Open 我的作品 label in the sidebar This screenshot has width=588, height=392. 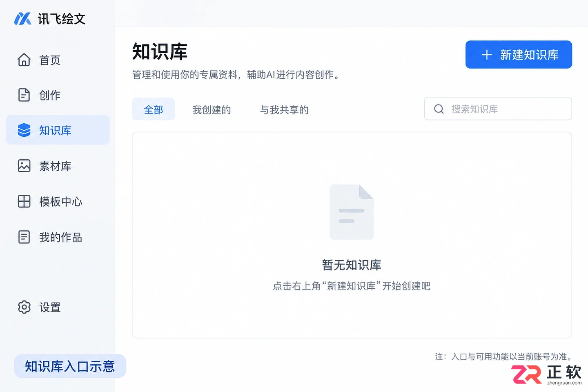pos(61,237)
